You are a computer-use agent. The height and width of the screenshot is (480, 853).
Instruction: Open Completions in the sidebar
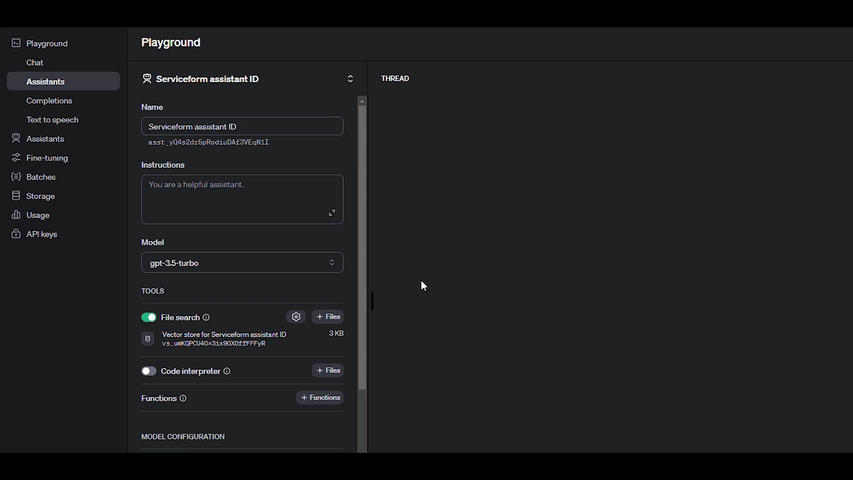click(49, 101)
